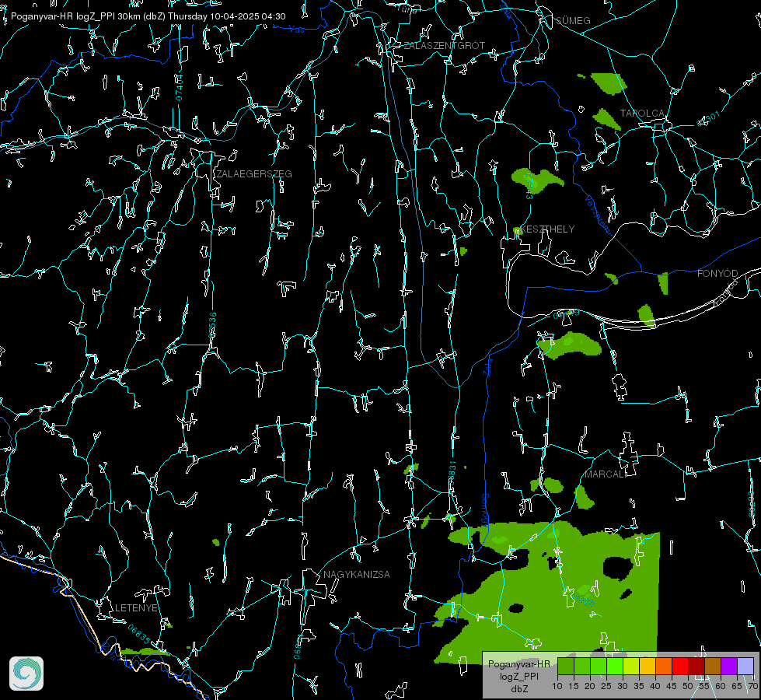
Task: Click the ZALAEGERSZEG city label
Action: click(254, 174)
